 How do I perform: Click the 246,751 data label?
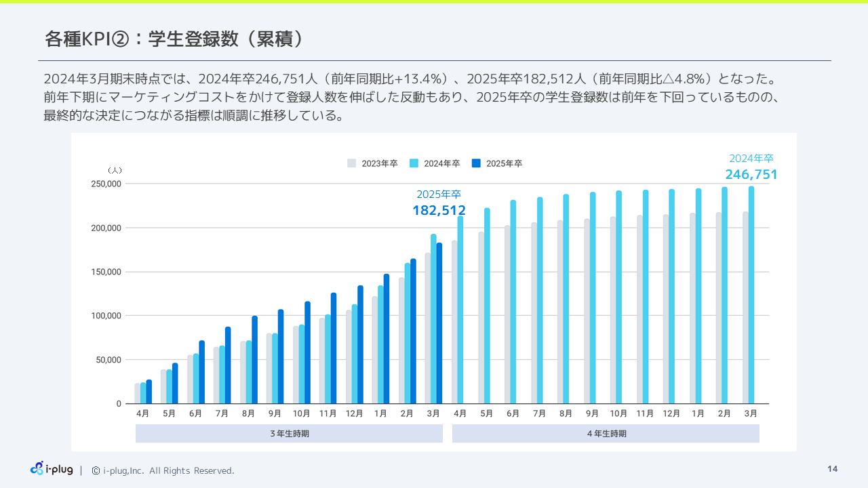point(751,175)
